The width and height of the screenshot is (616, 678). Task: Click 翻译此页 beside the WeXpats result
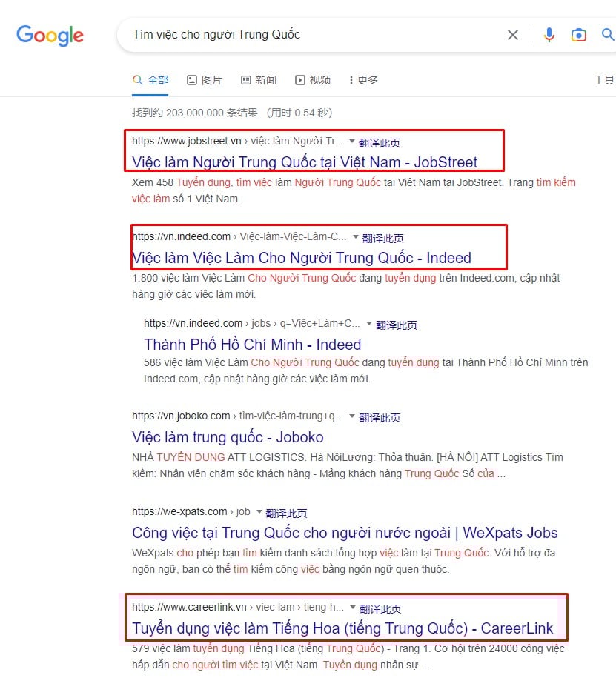[x=286, y=514]
